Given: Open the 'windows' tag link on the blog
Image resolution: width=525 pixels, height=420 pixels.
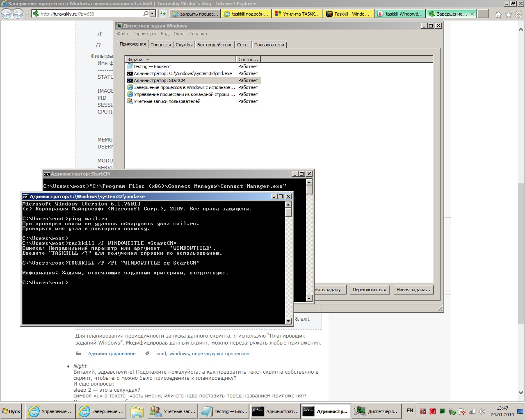Looking at the screenshot, I should click(179, 354).
